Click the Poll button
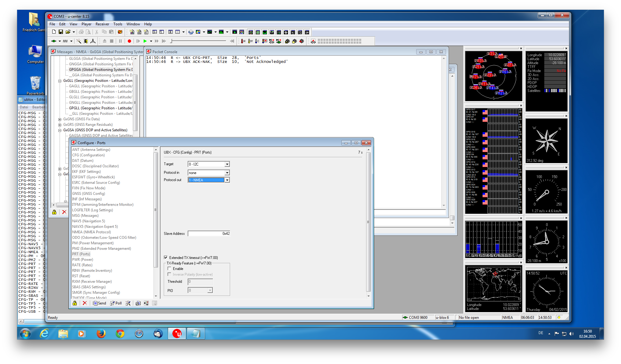The height and width of the screenshot is (364, 621). click(x=116, y=303)
